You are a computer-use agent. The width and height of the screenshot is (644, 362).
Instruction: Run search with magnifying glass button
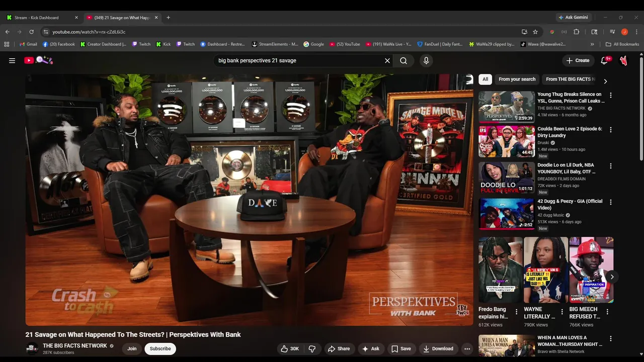click(x=404, y=60)
